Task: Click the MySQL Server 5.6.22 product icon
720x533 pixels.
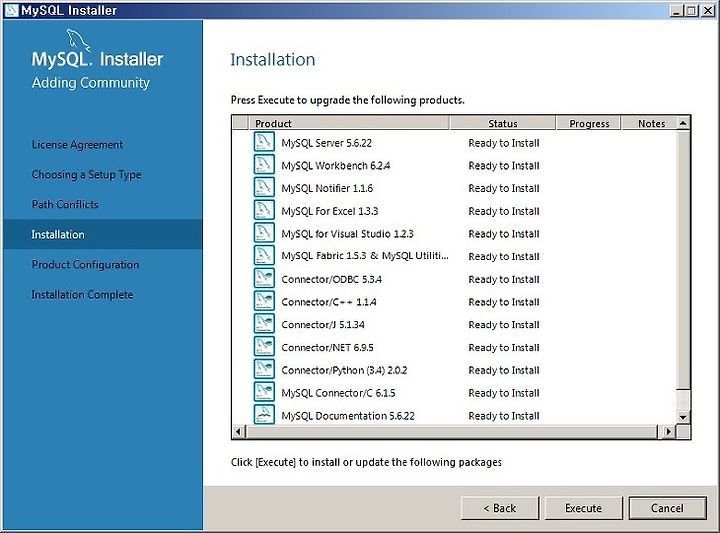Action: [264, 142]
